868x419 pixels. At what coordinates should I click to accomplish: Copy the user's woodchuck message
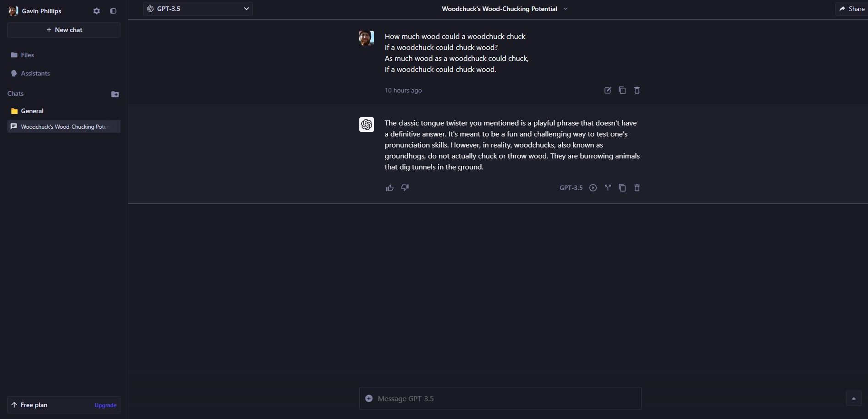coord(622,90)
